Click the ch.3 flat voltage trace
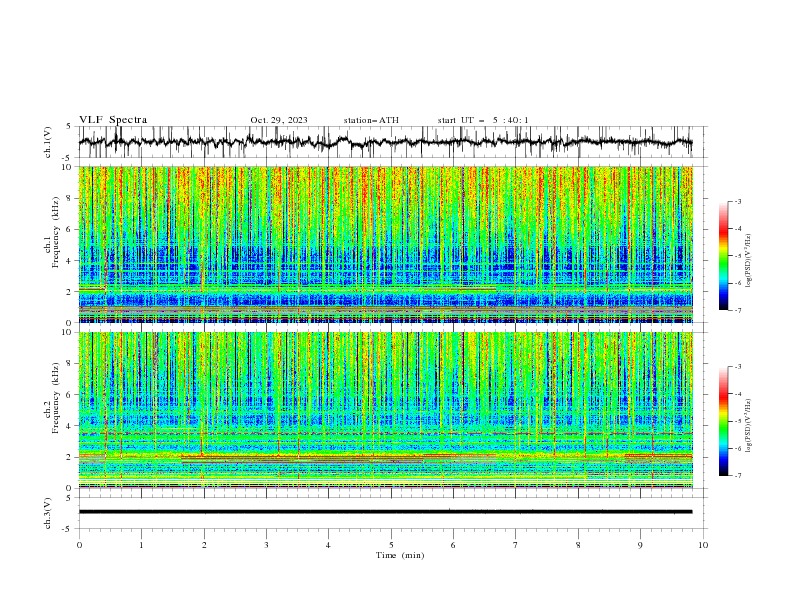This screenshot has width=792, height=612. coord(385,512)
